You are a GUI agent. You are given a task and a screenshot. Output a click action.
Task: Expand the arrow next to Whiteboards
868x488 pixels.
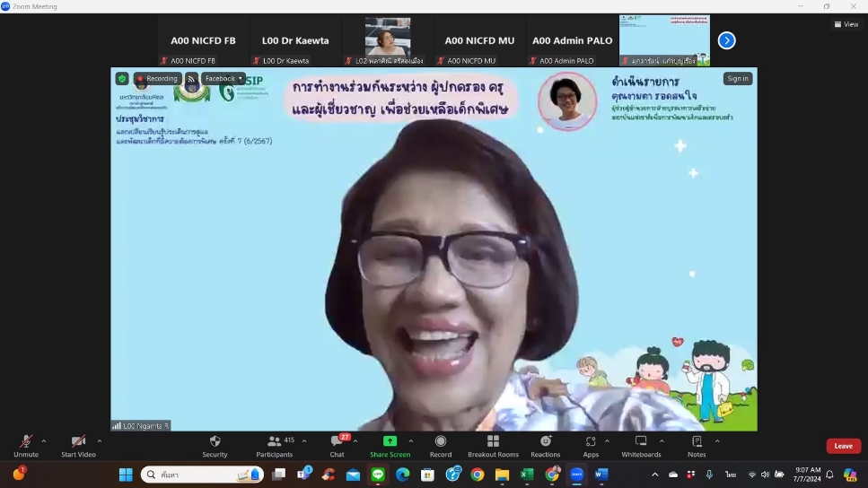point(662,441)
